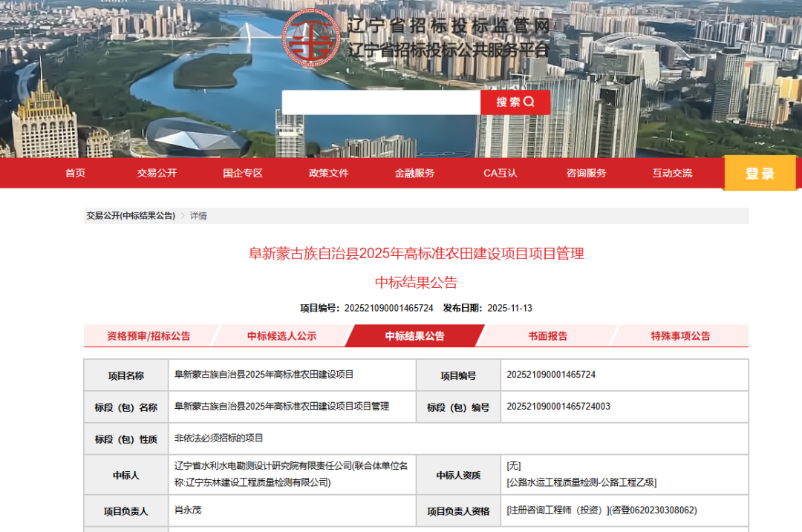Screen dimensions: 802x532
Task: Click the search button with magnifier
Action: 515,102
